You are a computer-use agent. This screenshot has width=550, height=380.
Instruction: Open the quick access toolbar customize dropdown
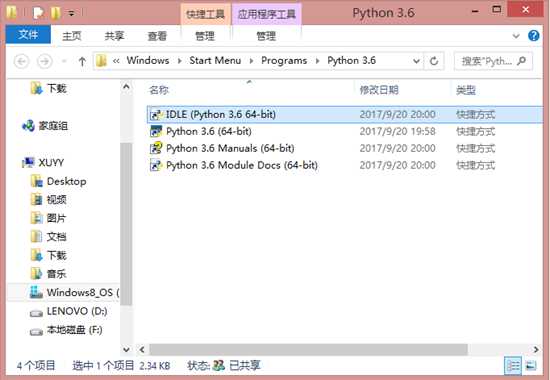[71, 13]
